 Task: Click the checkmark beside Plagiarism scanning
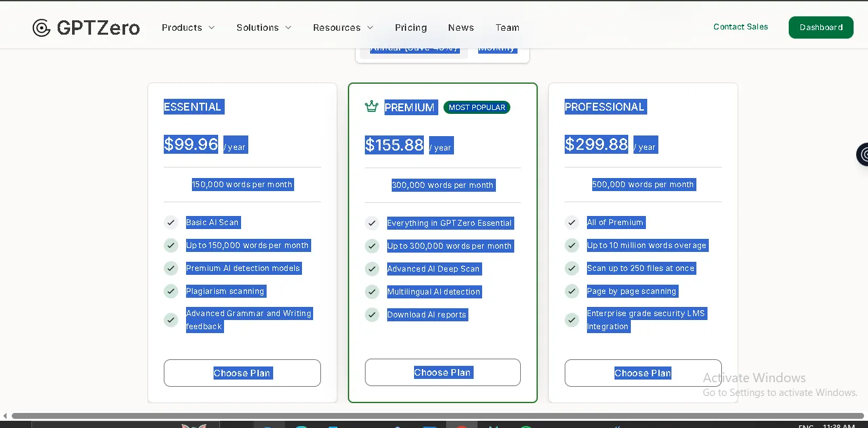(x=171, y=291)
